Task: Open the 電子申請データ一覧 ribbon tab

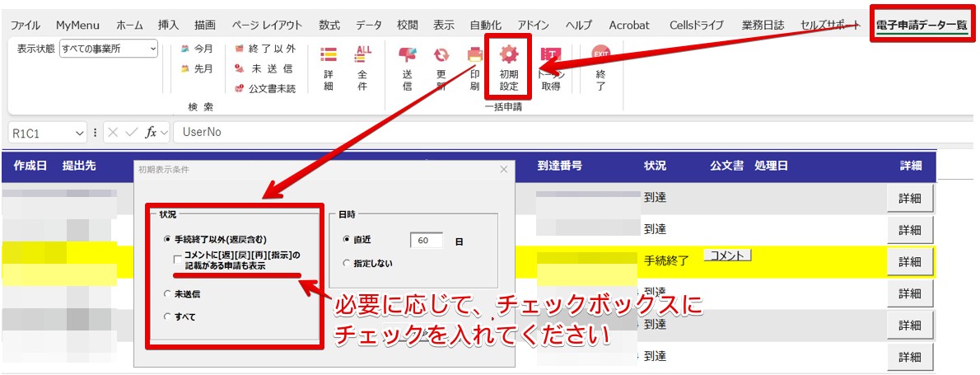Action: pos(921,25)
